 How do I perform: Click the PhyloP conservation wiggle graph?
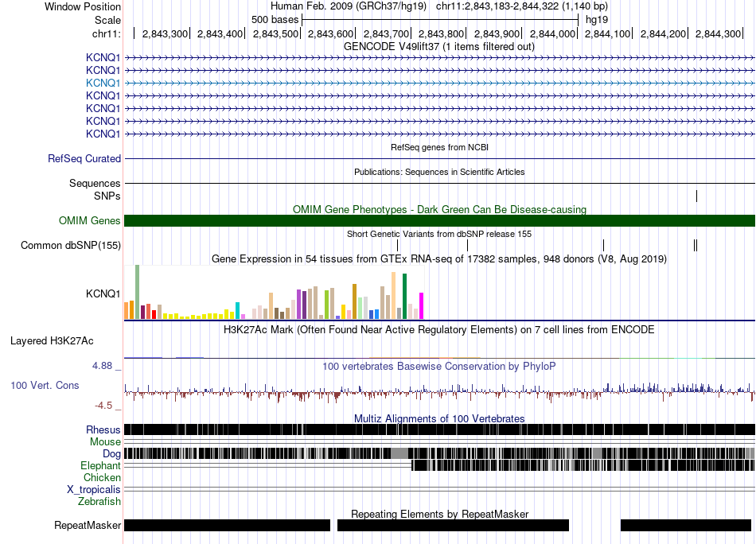coord(439,393)
